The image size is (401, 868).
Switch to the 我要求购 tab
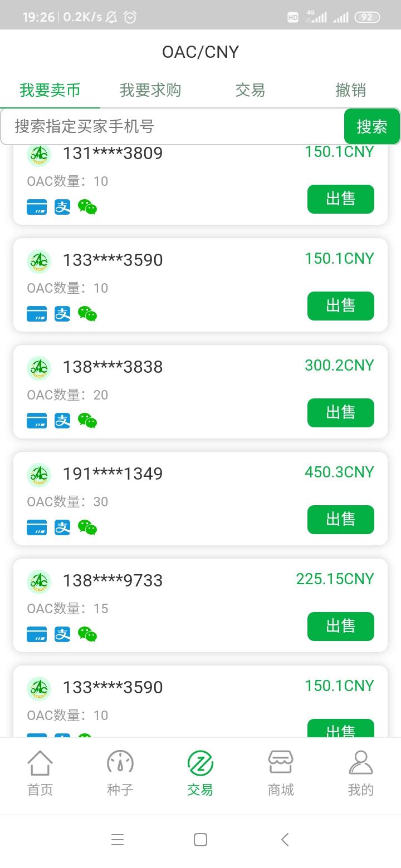coord(150,90)
